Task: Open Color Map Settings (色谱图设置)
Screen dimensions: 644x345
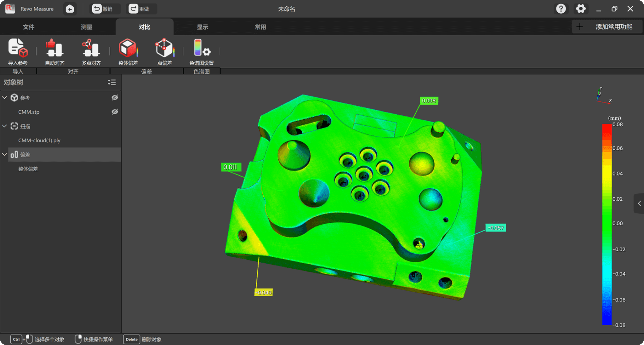Action: (201, 49)
